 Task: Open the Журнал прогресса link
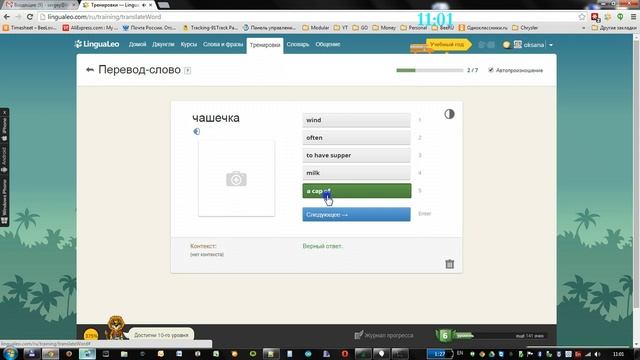[389, 335]
